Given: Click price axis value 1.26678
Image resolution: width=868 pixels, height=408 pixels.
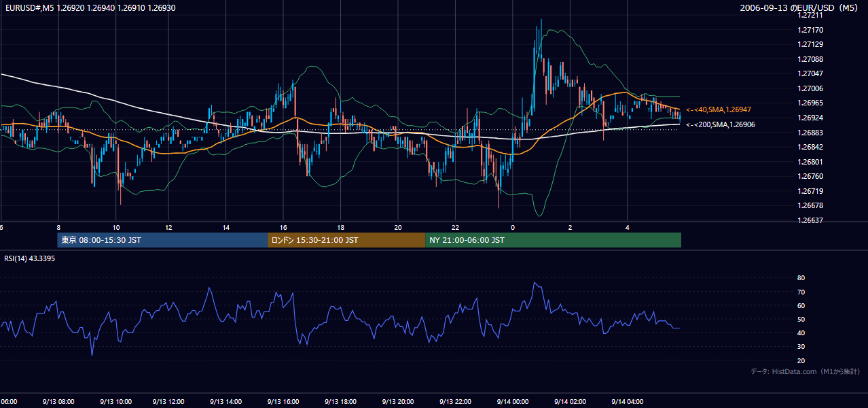Looking at the screenshot, I should [811, 205].
